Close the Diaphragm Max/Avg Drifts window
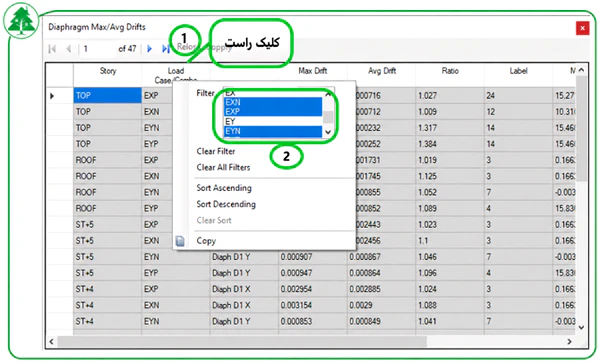 pyautogui.click(x=582, y=28)
